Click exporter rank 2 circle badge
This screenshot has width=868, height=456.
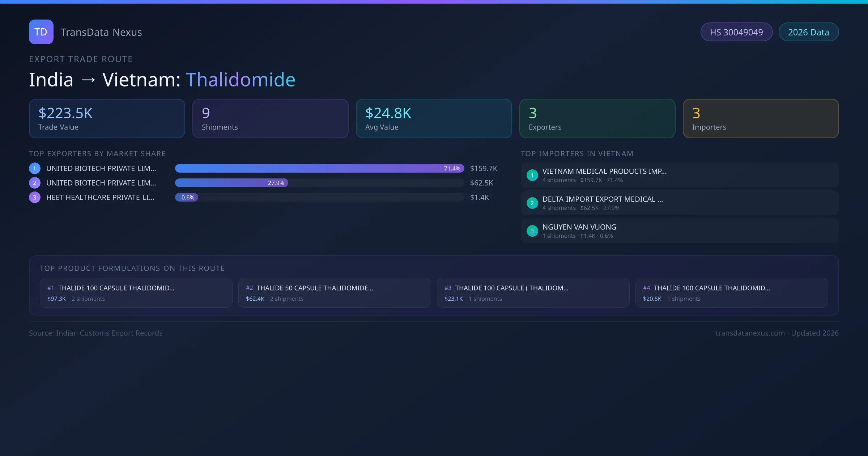tap(35, 183)
